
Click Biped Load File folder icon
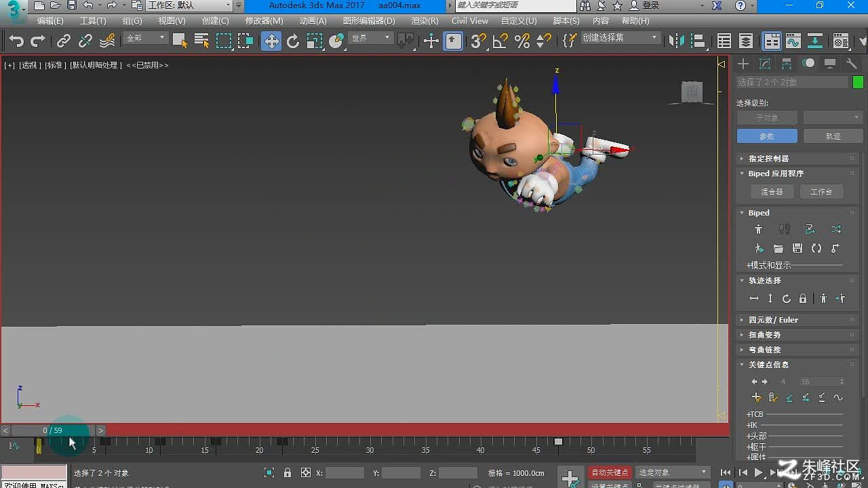(x=778, y=249)
